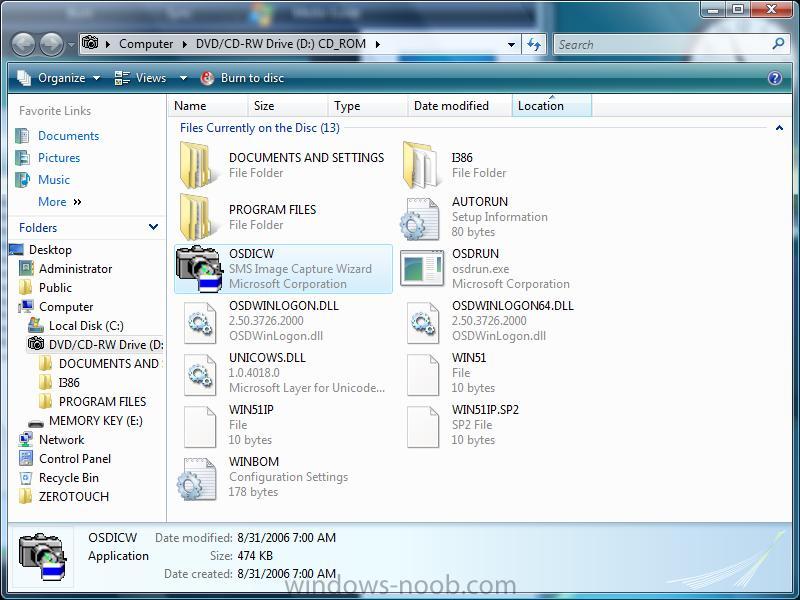The height and width of the screenshot is (600, 800).
Task: Select the OSDWINLOGON64.DLL file icon
Action: pyautogui.click(x=422, y=322)
